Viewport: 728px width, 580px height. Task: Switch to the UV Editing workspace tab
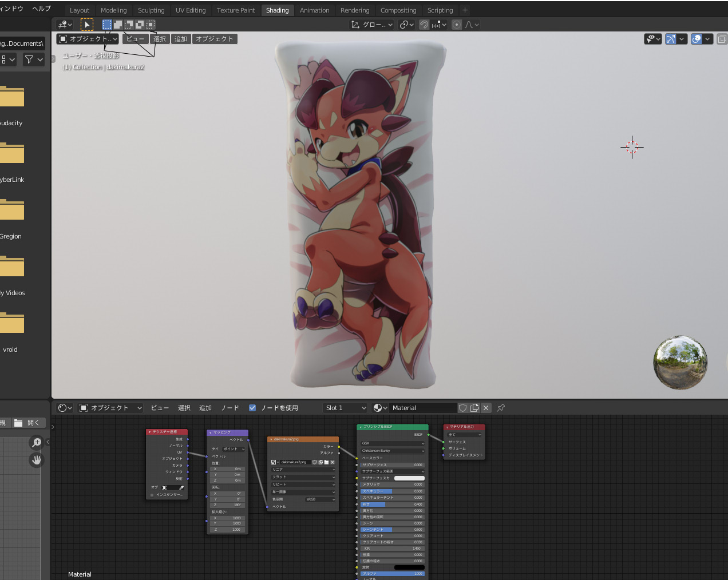(x=191, y=10)
